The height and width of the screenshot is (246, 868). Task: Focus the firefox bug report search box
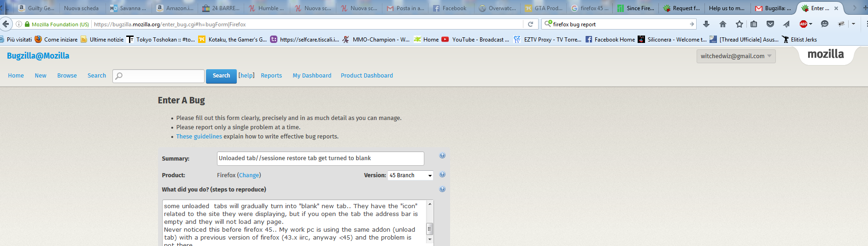click(620, 24)
